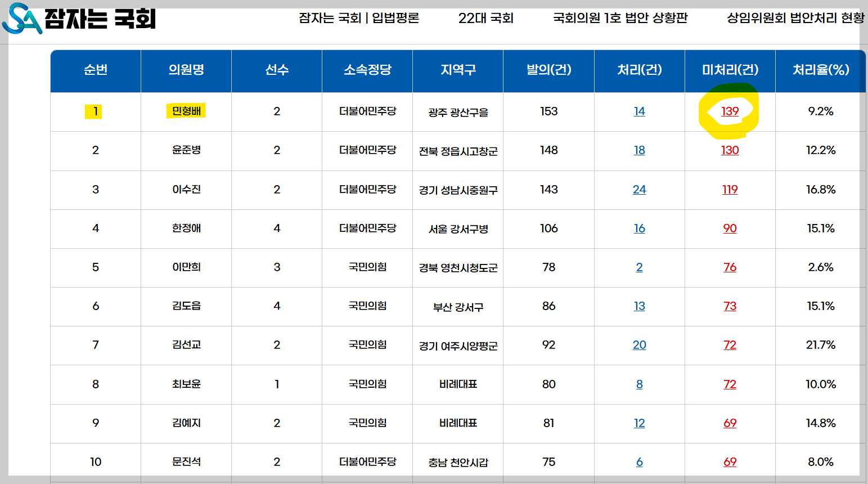Open 이만희's unprocessed count link 76
868x484 pixels.
pyautogui.click(x=730, y=267)
